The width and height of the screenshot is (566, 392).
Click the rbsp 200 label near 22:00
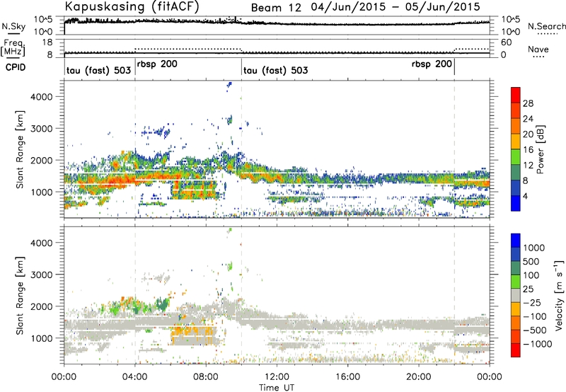432,64
